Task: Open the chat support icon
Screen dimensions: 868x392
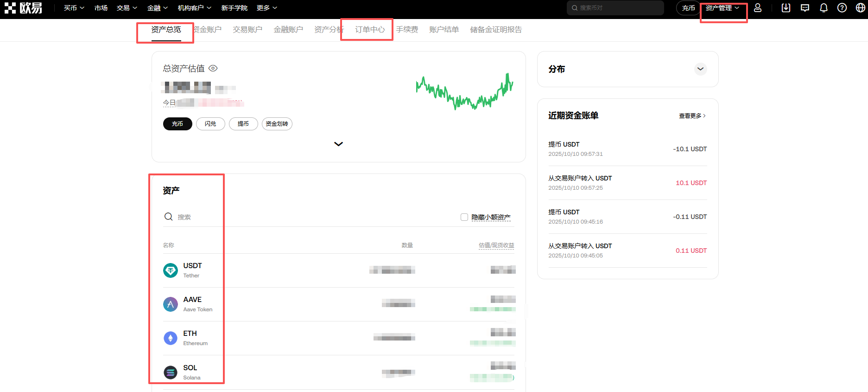Action: tap(805, 8)
